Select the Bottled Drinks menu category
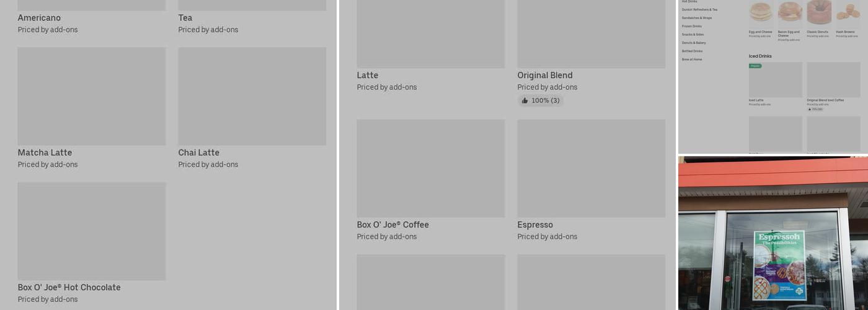The image size is (868, 310). (692, 51)
